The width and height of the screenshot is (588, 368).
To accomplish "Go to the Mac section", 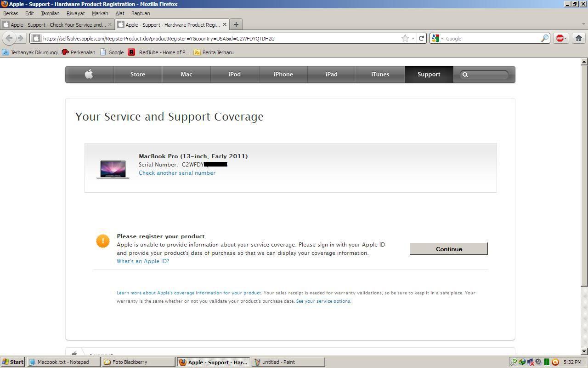I will point(187,74).
